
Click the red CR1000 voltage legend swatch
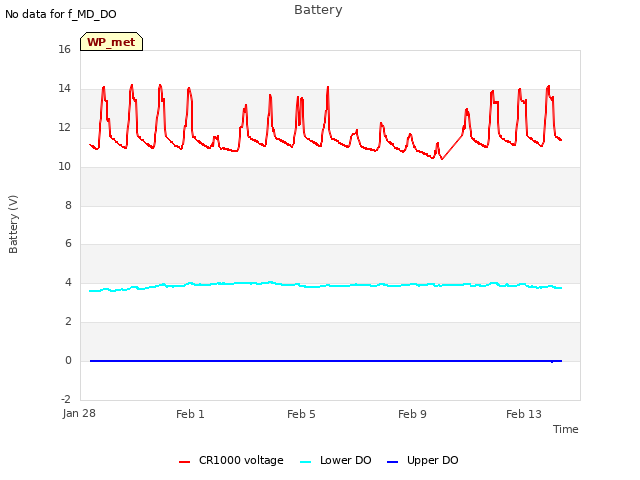(184, 462)
